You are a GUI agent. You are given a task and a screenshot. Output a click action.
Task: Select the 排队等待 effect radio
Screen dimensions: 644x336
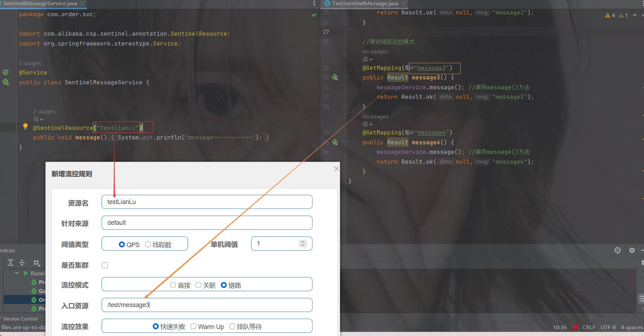232,326
